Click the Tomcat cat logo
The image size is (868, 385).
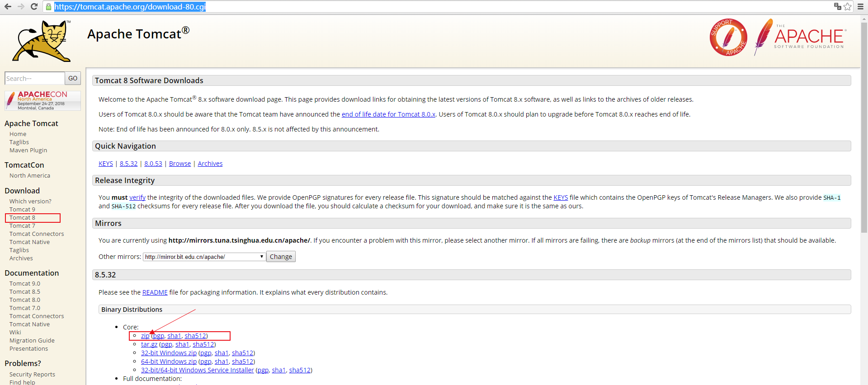coord(42,41)
